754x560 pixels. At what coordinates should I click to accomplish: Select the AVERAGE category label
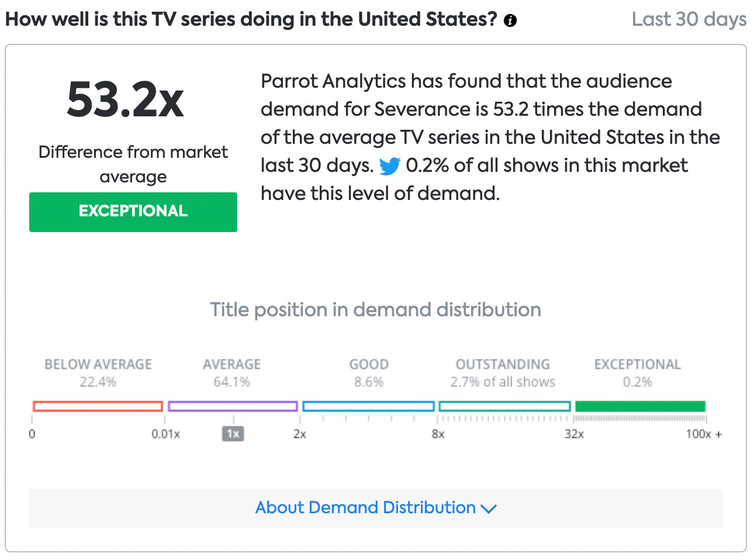(232, 364)
